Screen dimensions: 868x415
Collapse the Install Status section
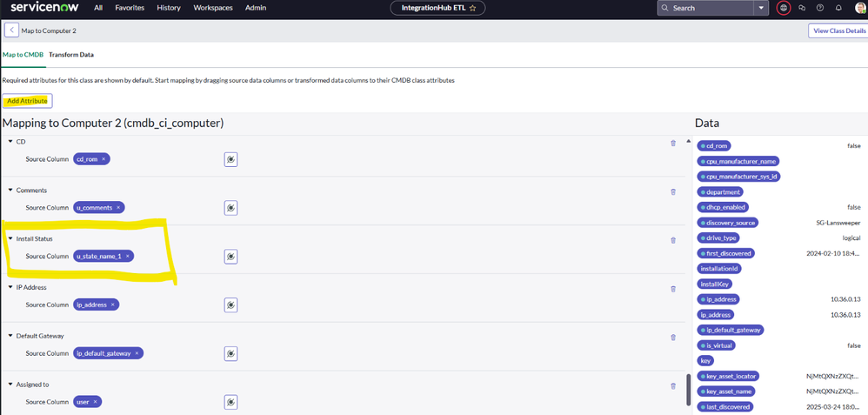[10, 238]
